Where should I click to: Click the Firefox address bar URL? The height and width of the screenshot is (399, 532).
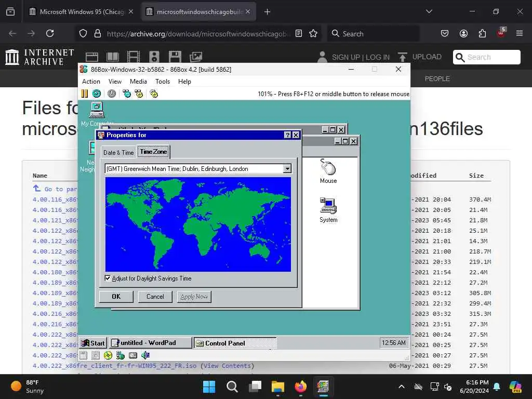(198, 34)
